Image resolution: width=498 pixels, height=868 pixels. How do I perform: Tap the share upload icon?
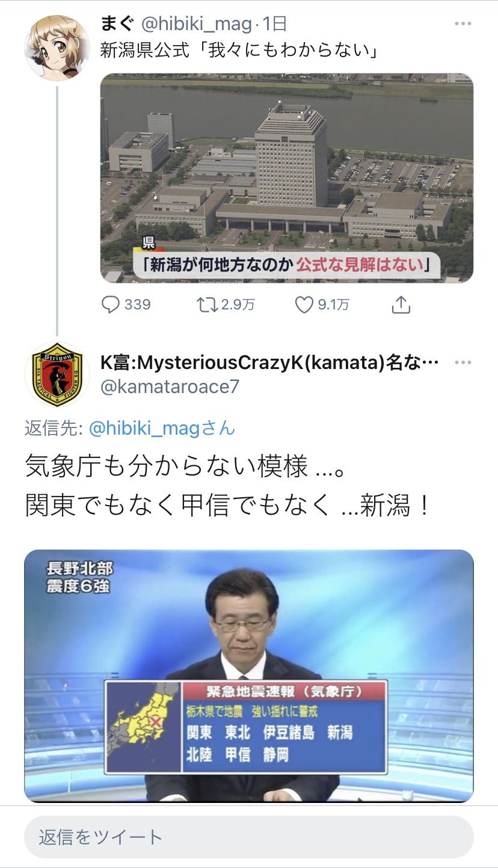(401, 305)
